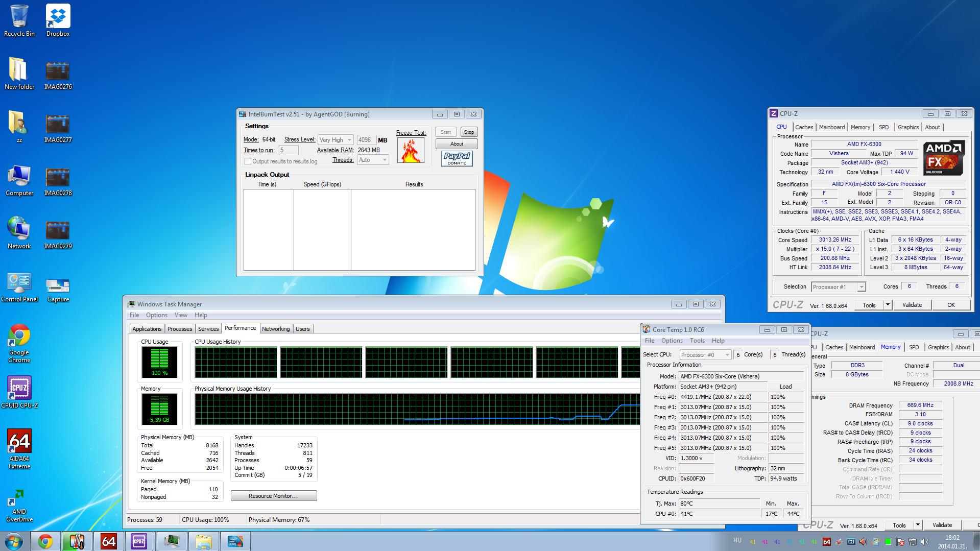The height and width of the screenshot is (551, 980).
Task: Click the About button in IntelBurnTest
Action: pyautogui.click(x=457, y=144)
